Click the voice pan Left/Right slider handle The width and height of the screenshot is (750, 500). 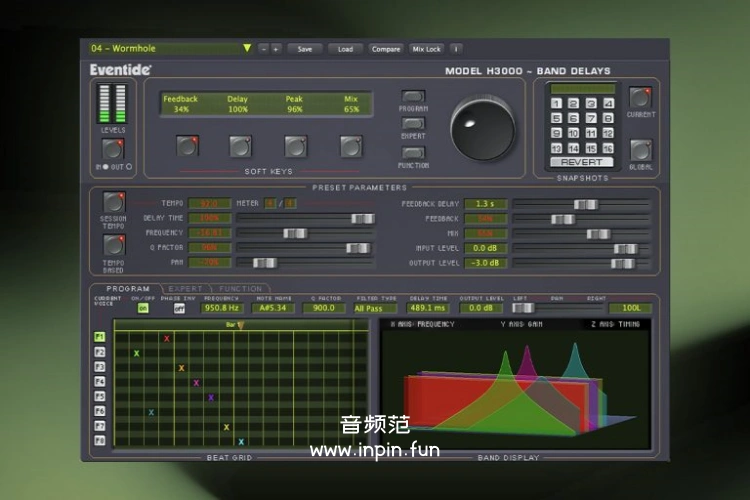(x=523, y=308)
